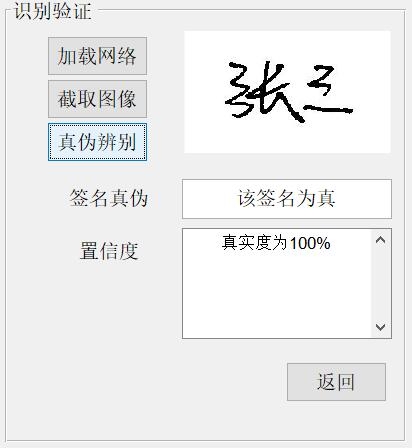Screen dimensions: 412x448
Task: Click the blank white margin of the signature picture
Action: click(x=287, y=138)
